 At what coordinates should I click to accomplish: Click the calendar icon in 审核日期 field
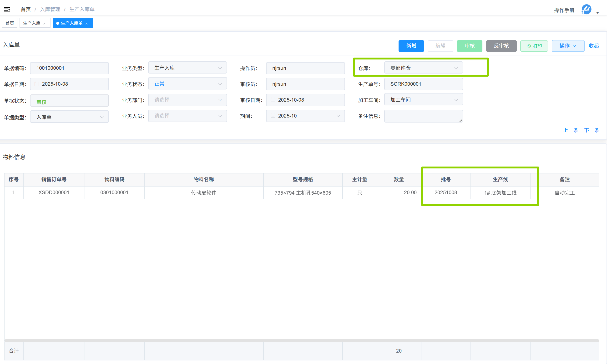pyautogui.click(x=273, y=100)
